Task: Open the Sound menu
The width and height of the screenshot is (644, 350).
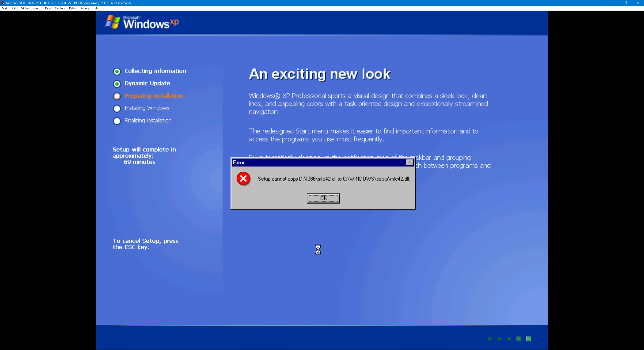Action: point(37,8)
